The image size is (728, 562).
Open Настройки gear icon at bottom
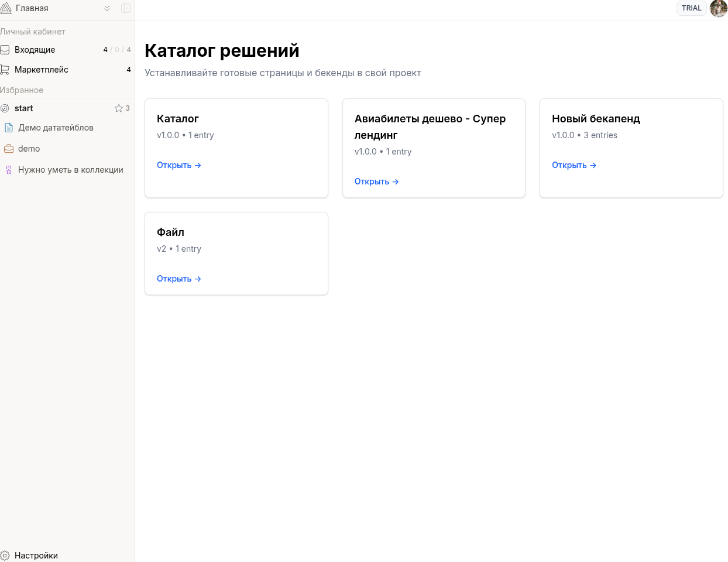pyautogui.click(x=5, y=556)
